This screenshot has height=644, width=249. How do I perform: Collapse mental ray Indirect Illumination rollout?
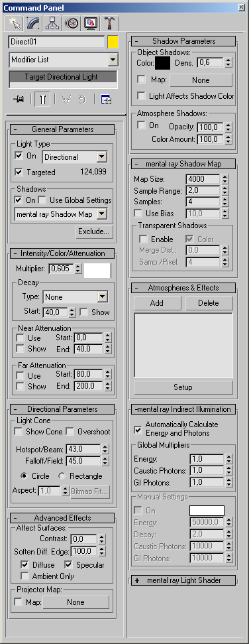pos(183,409)
